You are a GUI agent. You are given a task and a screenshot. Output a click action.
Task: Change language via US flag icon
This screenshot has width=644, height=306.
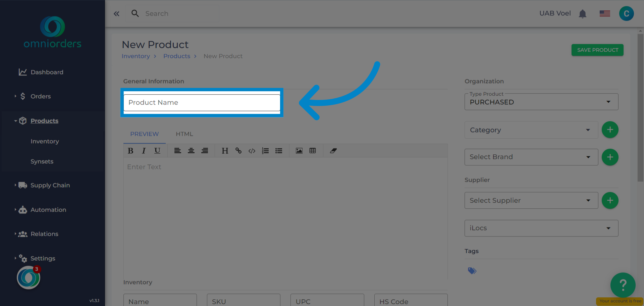605,13
